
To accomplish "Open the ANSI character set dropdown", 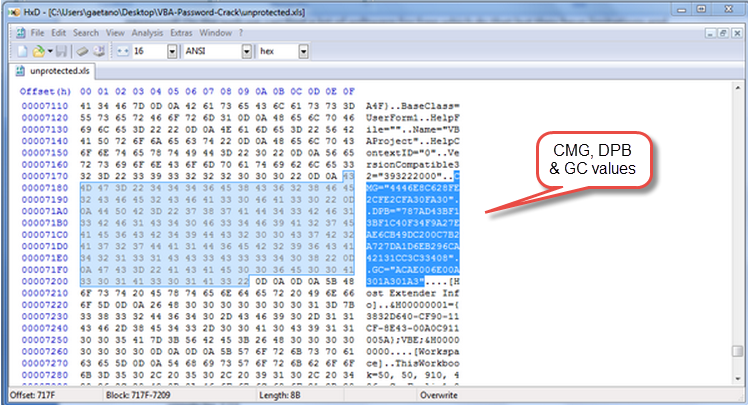I will click(246, 52).
